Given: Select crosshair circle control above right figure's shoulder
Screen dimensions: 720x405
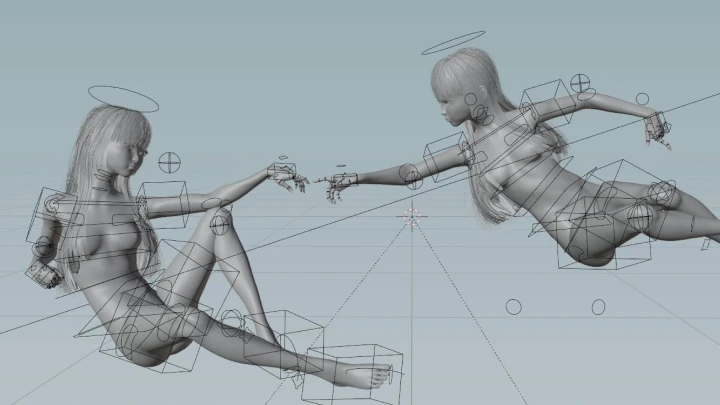Looking at the screenshot, I should tap(580, 84).
